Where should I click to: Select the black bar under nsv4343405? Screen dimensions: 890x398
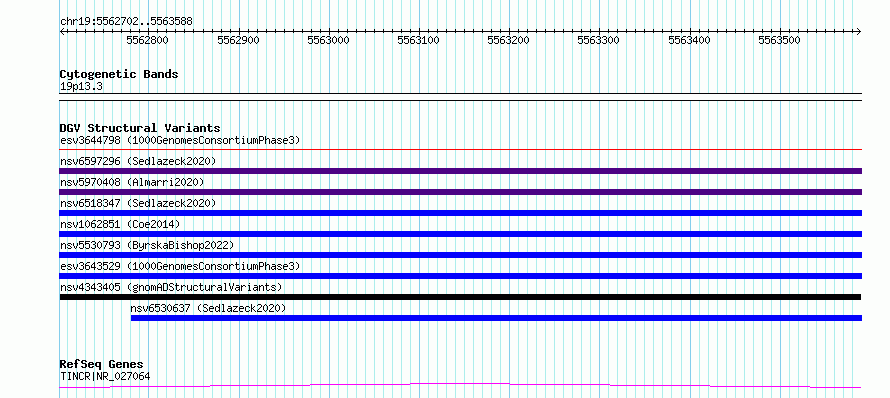tap(460, 297)
